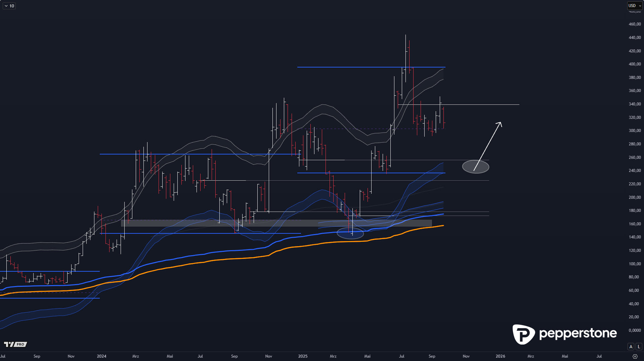Click the 2026 label on the time axis

pos(500,356)
